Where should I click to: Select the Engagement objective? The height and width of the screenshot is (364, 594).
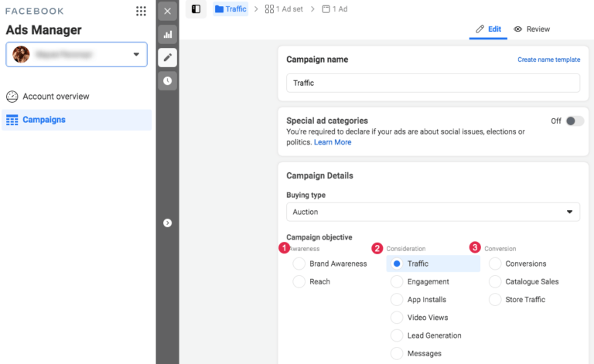(x=397, y=281)
